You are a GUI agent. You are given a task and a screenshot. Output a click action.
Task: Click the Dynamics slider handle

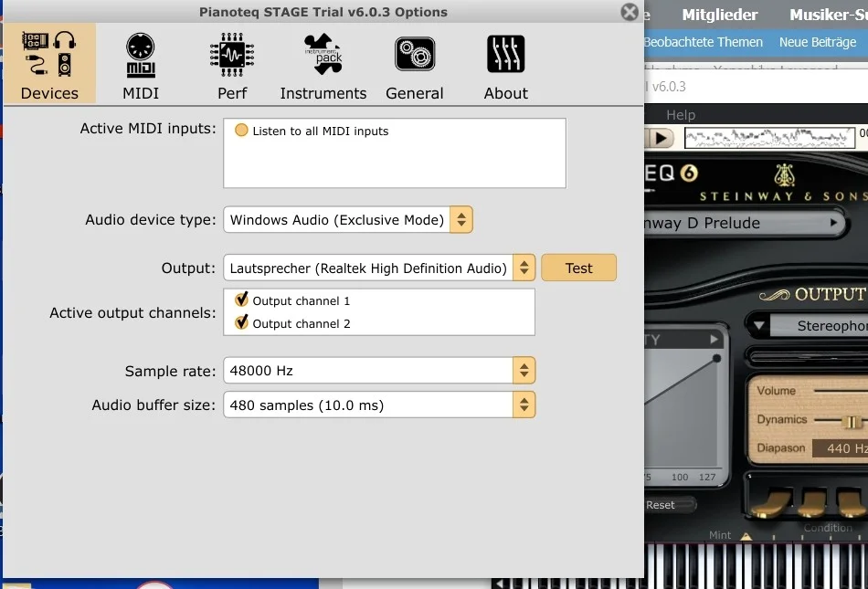point(852,421)
